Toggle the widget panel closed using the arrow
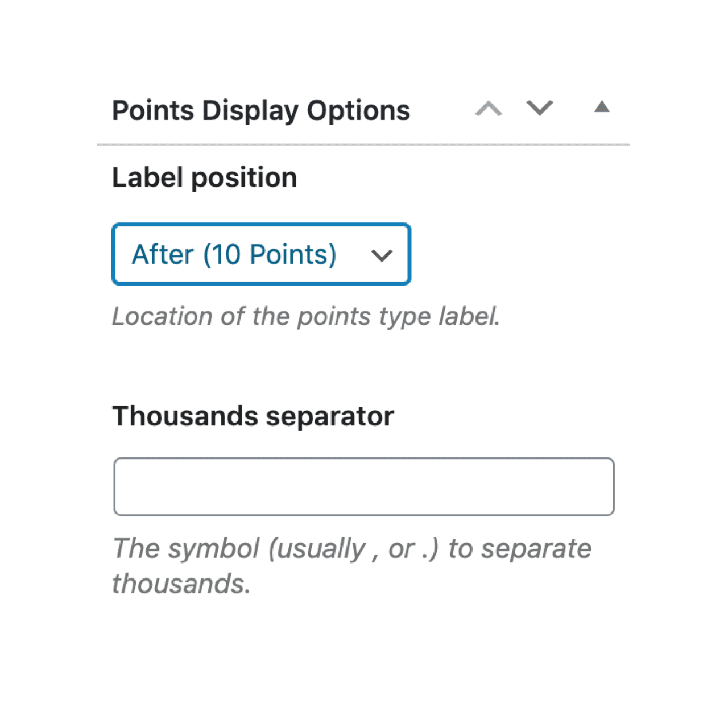The height and width of the screenshot is (728, 728). pyautogui.click(x=602, y=107)
